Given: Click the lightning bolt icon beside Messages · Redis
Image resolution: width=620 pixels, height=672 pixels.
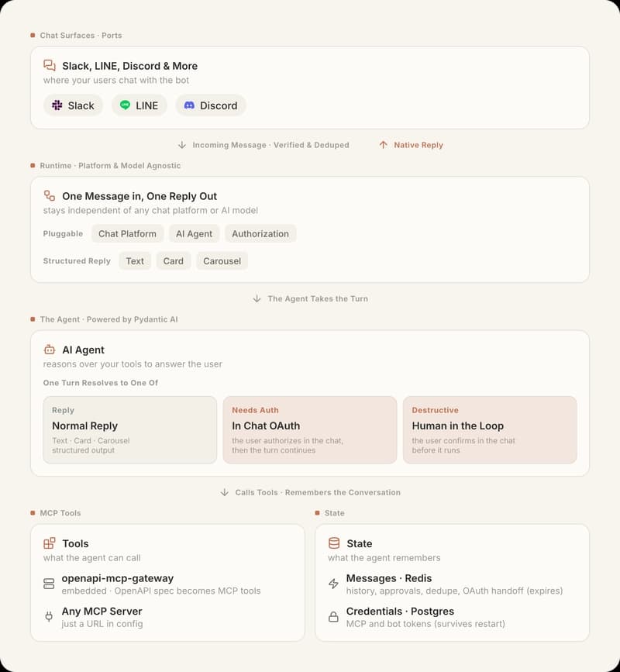Looking at the screenshot, I should [333, 584].
